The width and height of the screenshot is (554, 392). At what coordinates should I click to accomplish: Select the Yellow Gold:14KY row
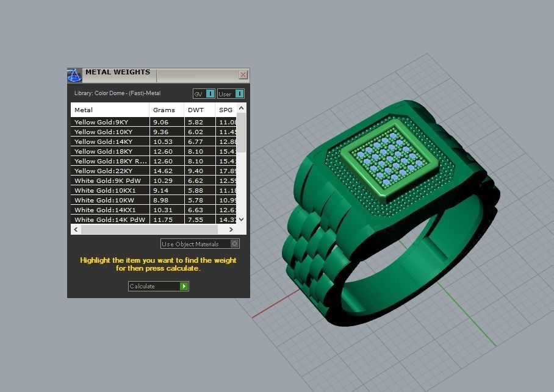coord(153,141)
